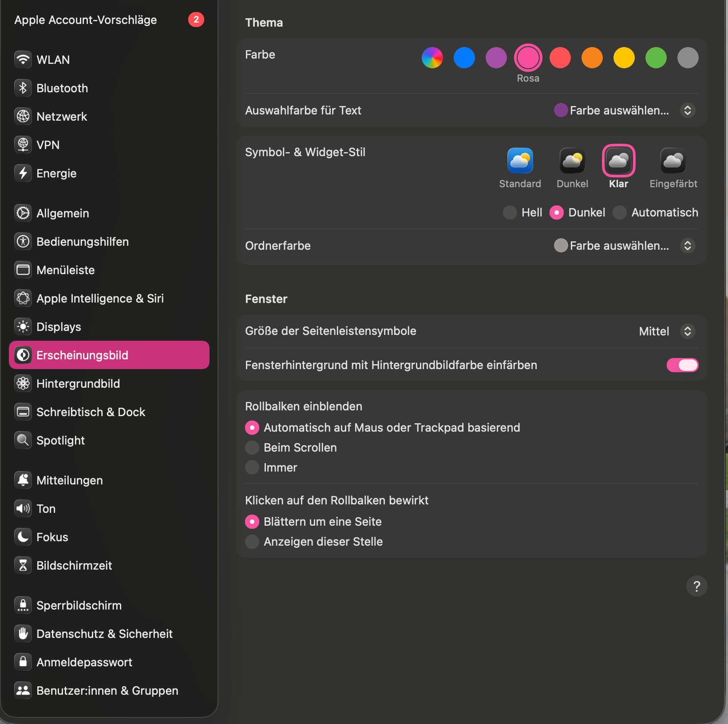Open Displays sun icon
This screenshot has height=724, width=728.
click(23, 327)
